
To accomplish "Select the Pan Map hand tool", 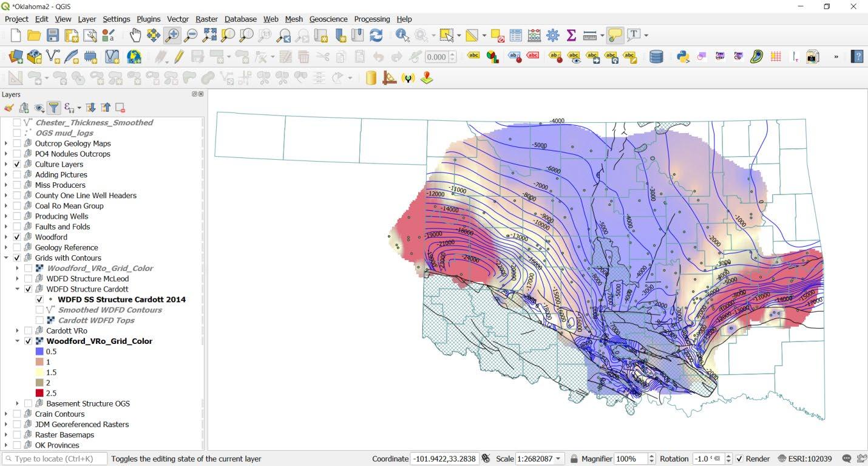I will tap(135, 35).
